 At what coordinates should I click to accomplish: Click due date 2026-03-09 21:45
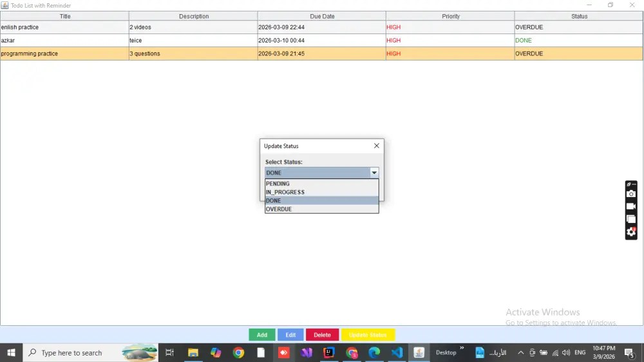click(x=322, y=53)
